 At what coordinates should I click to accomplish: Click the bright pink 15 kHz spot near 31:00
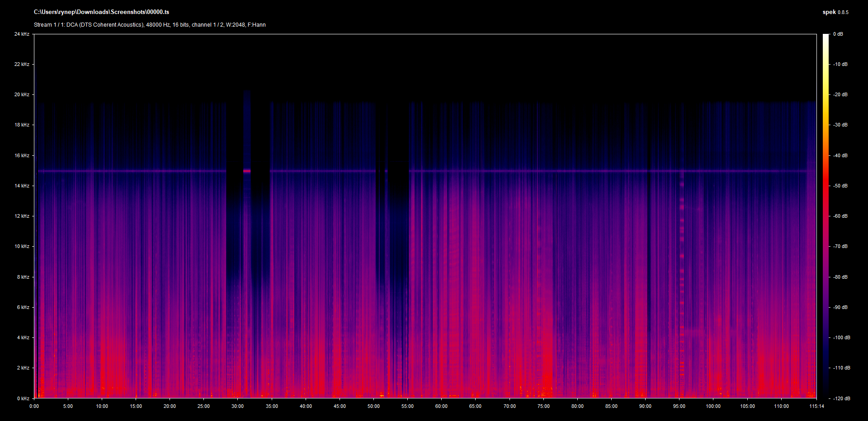(247, 171)
